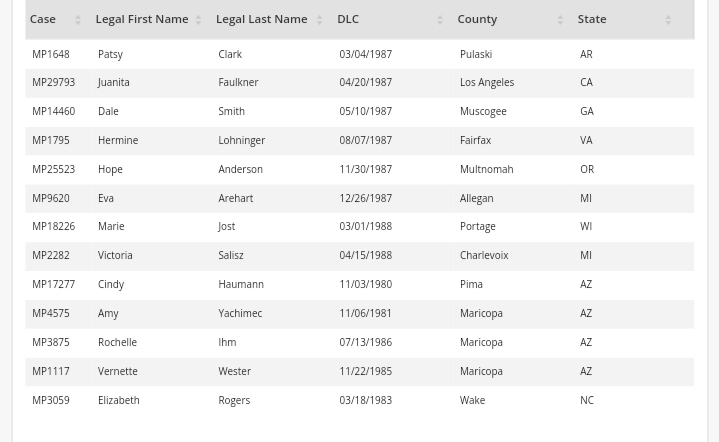Screen dimensions: 719x442
Task: Select the MP2282 case entry
Action: 50,256
